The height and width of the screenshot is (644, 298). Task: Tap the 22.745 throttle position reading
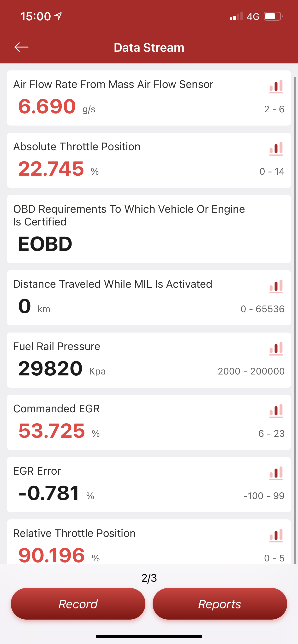click(x=51, y=169)
